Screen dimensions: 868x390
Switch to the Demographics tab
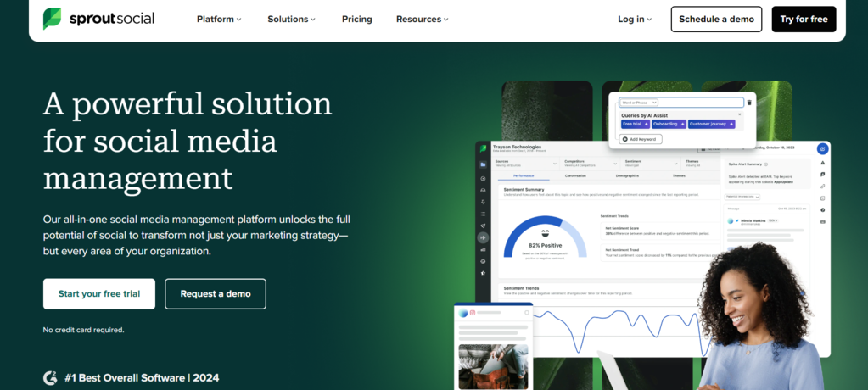click(x=627, y=175)
